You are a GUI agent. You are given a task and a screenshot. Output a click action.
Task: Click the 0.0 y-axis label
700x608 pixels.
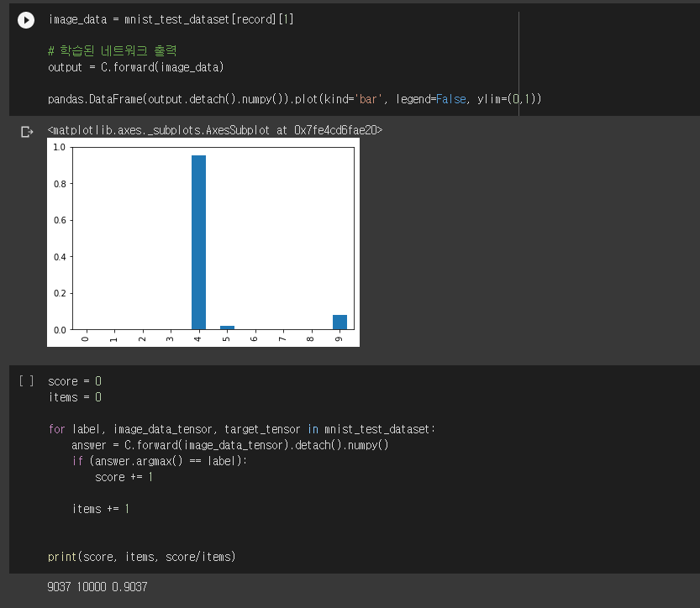click(60, 330)
